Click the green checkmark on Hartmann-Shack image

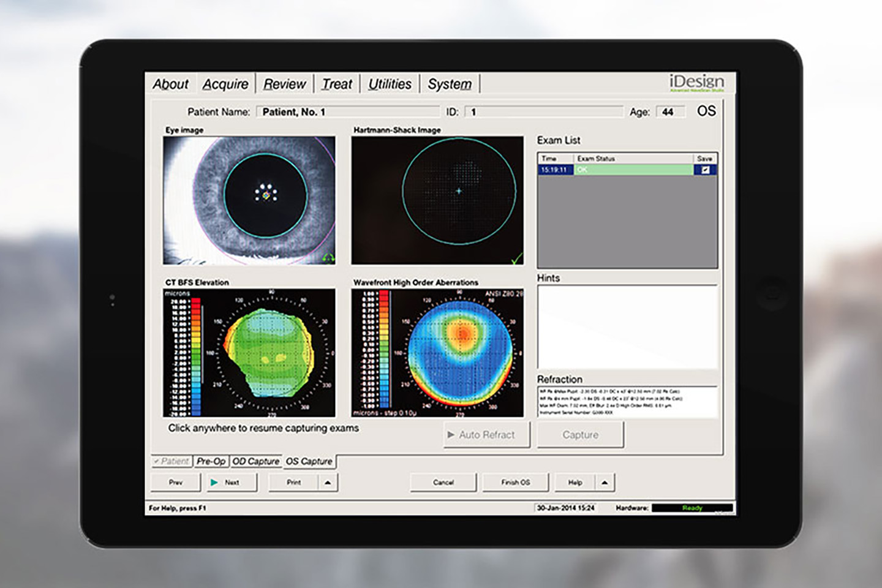point(517,259)
